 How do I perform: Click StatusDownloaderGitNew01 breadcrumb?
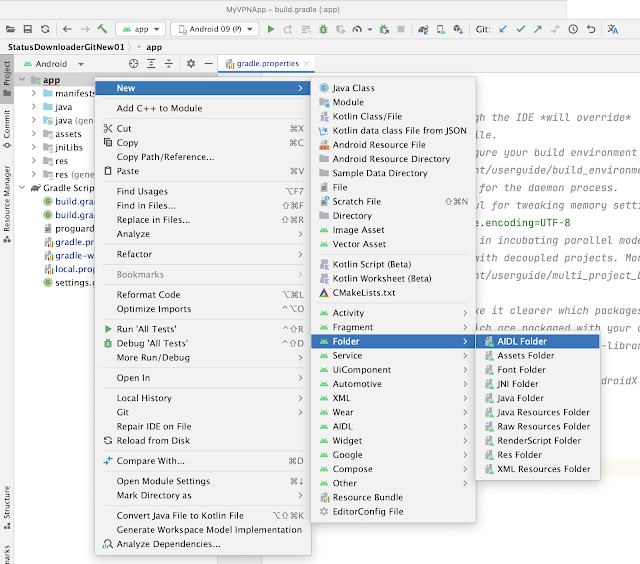tap(66, 47)
